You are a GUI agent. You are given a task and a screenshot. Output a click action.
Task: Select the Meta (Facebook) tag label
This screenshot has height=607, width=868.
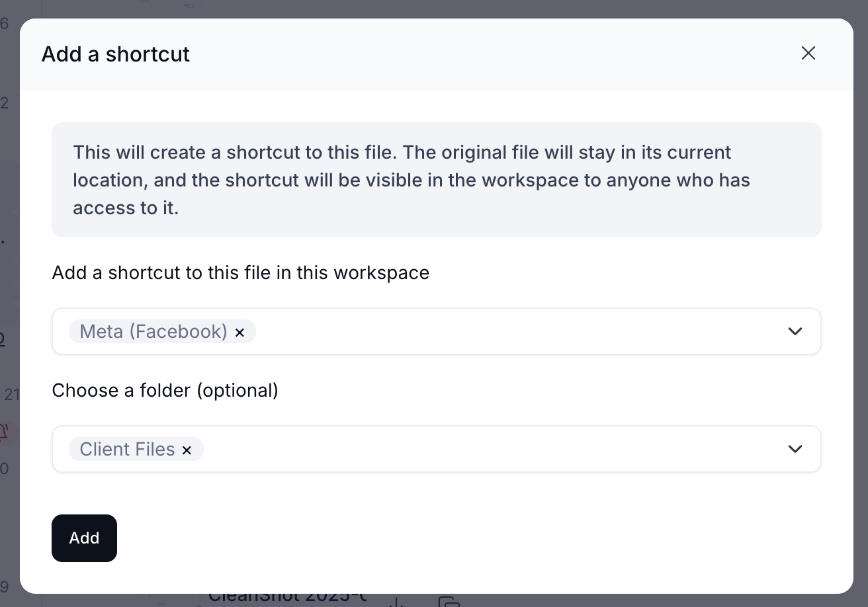[153, 331]
